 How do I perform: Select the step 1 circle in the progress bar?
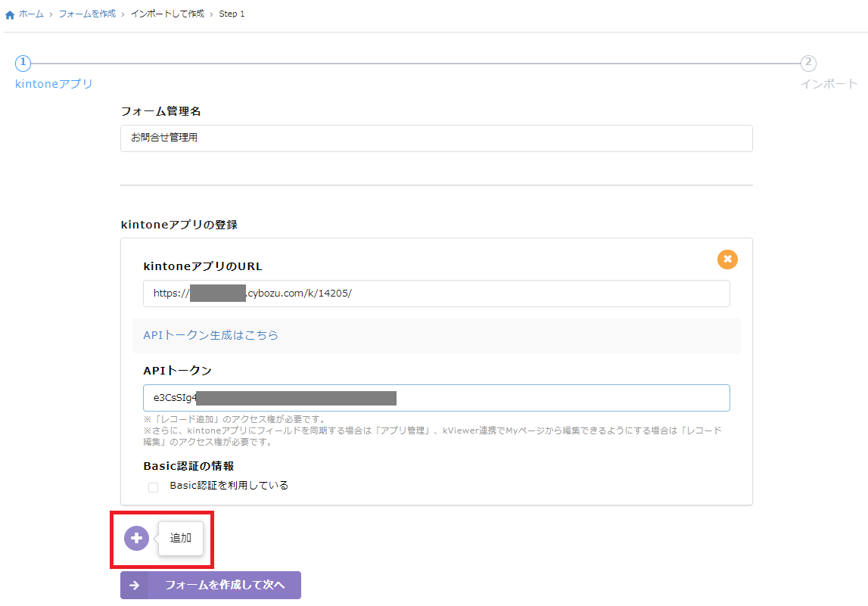pyautogui.click(x=23, y=63)
